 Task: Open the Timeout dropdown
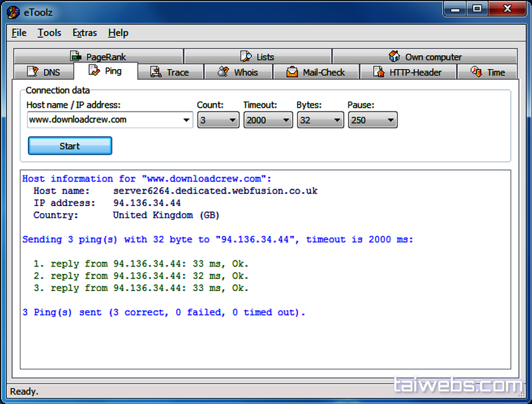(x=285, y=120)
